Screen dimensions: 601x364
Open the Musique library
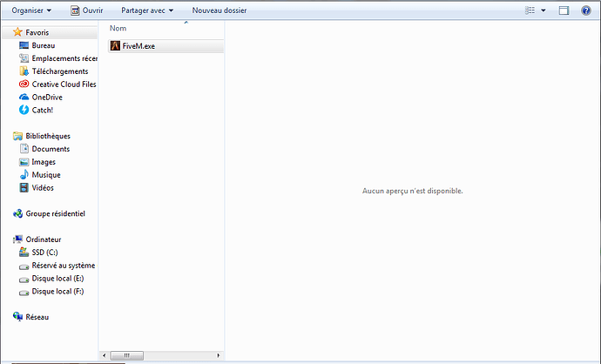point(46,175)
